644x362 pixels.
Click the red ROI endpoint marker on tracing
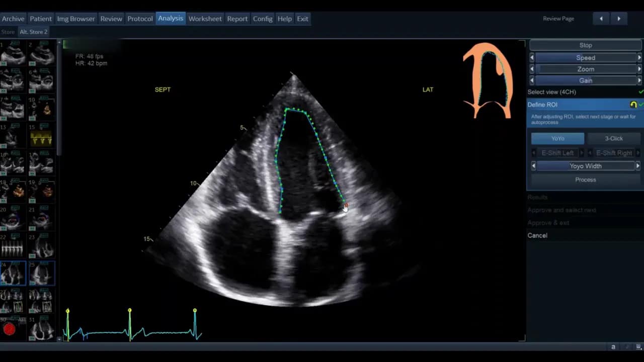coord(345,206)
